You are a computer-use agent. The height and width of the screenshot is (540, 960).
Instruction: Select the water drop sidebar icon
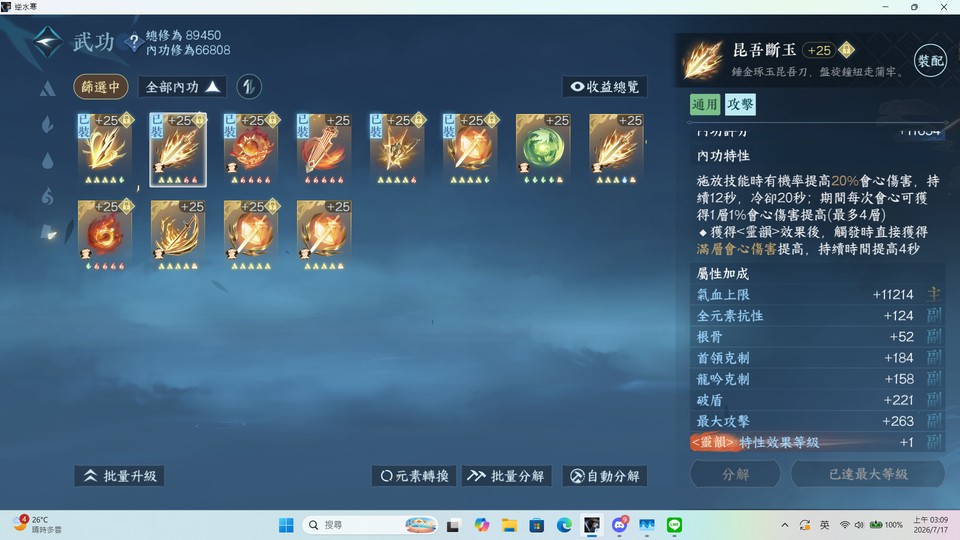click(48, 160)
